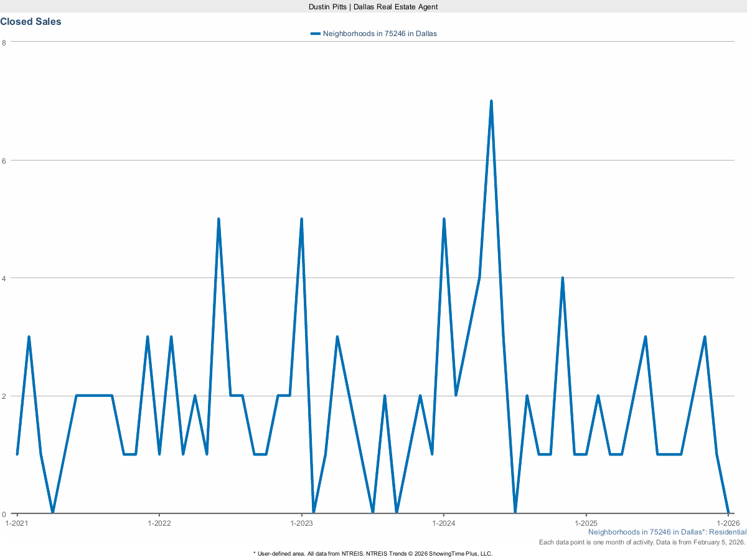Select the highest data peak at 7 sales
This screenshot has height=560, width=747.
point(491,101)
